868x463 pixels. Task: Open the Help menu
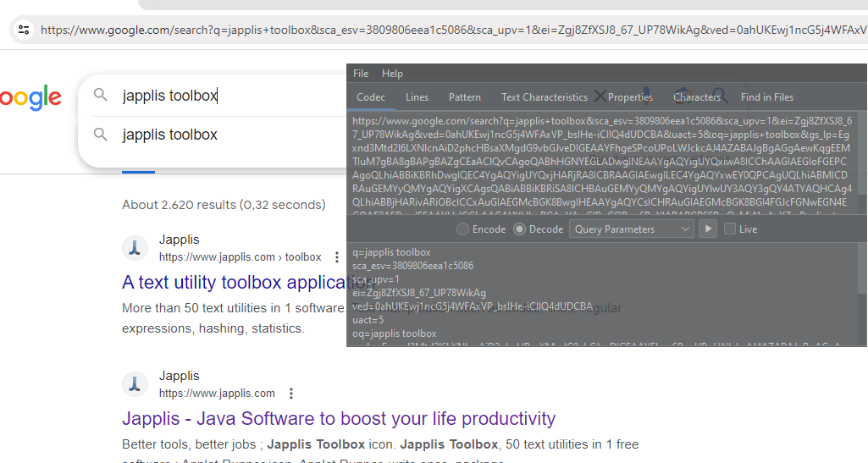pos(392,74)
